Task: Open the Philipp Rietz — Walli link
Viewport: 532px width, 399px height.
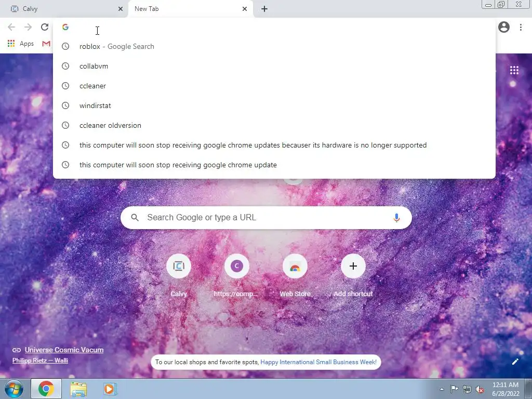Action: coord(40,361)
